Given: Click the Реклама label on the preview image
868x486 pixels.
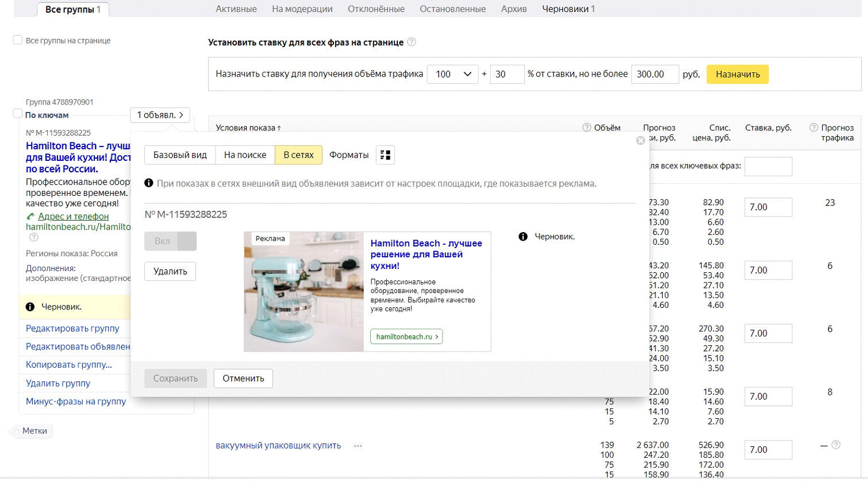Looking at the screenshot, I should (270, 238).
